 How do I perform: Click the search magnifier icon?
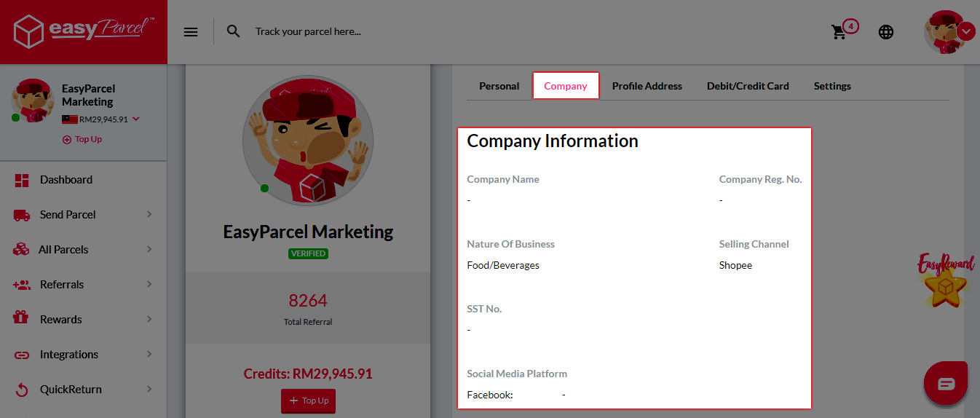233,31
